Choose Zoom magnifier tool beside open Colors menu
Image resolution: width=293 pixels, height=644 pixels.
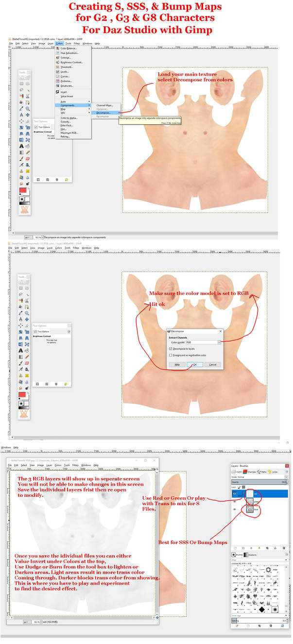(x=28, y=109)
